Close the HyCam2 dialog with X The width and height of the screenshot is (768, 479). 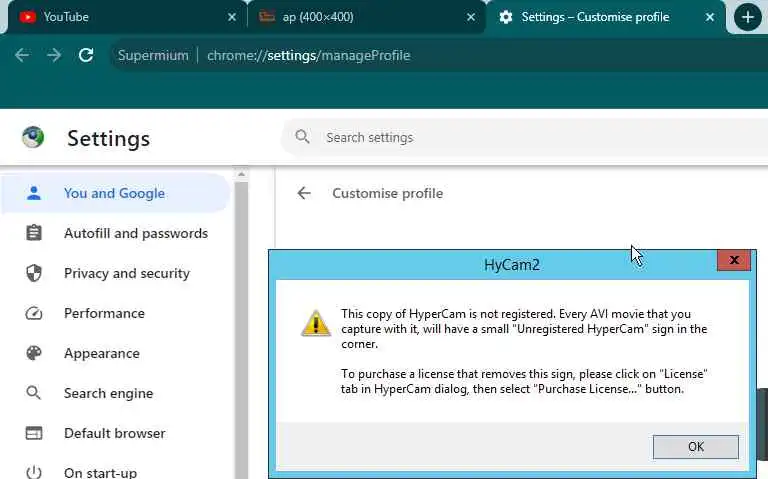(734, 260)
